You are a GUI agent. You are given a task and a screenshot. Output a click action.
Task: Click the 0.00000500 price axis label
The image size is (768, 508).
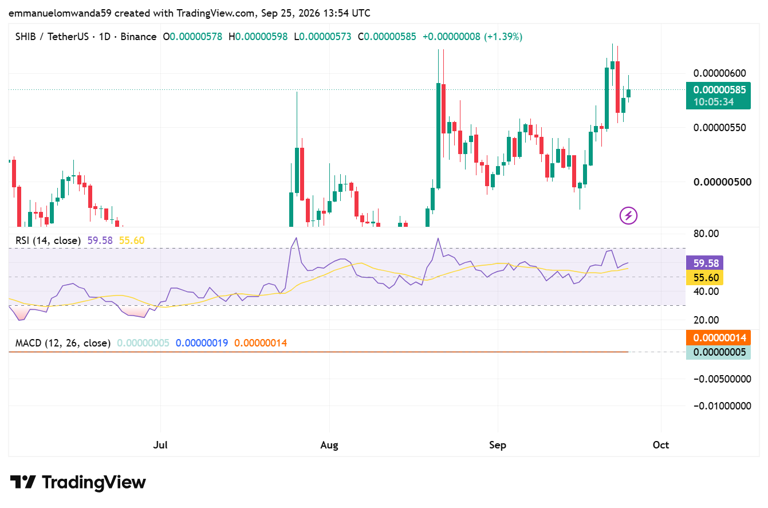(x=722, y=182)
